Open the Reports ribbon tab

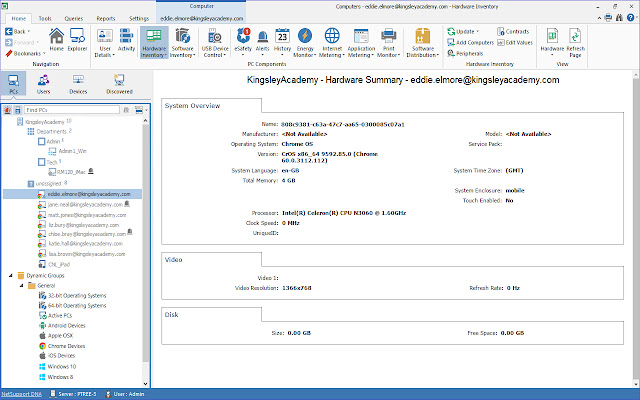click(106, 18)
